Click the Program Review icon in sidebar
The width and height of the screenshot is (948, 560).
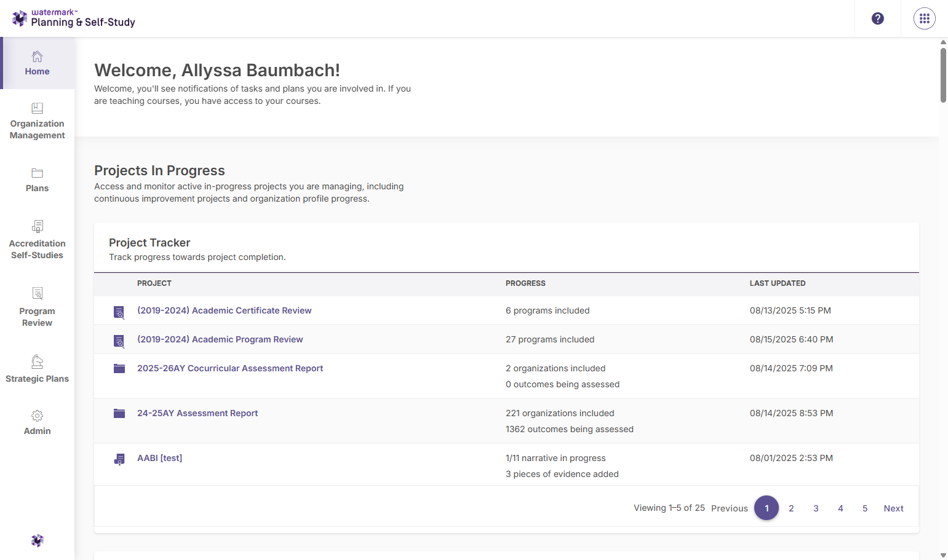click(38, 293)
